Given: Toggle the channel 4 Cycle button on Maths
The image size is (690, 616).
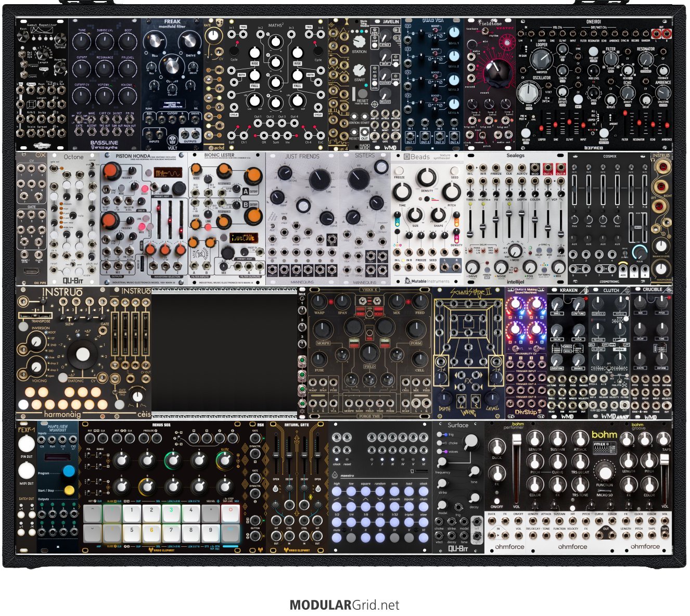Looking at the screenshot, I should (318, 52).
